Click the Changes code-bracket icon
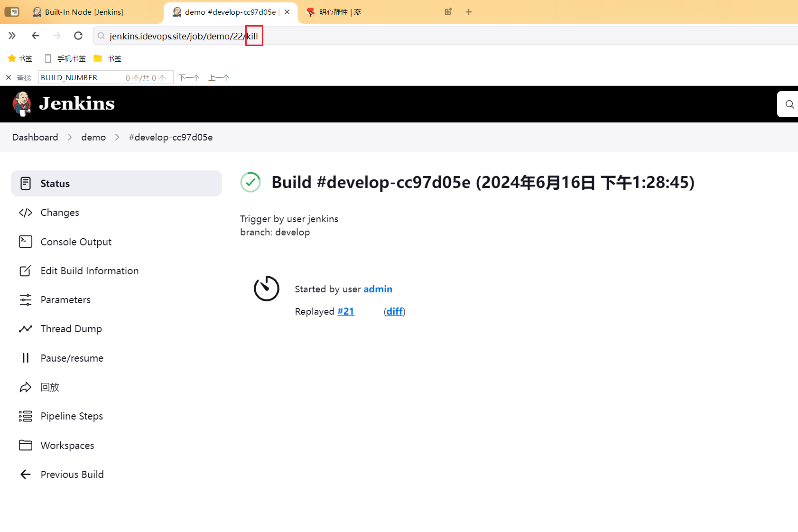The height and width of the screenshot is (532, 798). [x=26, y=213]
